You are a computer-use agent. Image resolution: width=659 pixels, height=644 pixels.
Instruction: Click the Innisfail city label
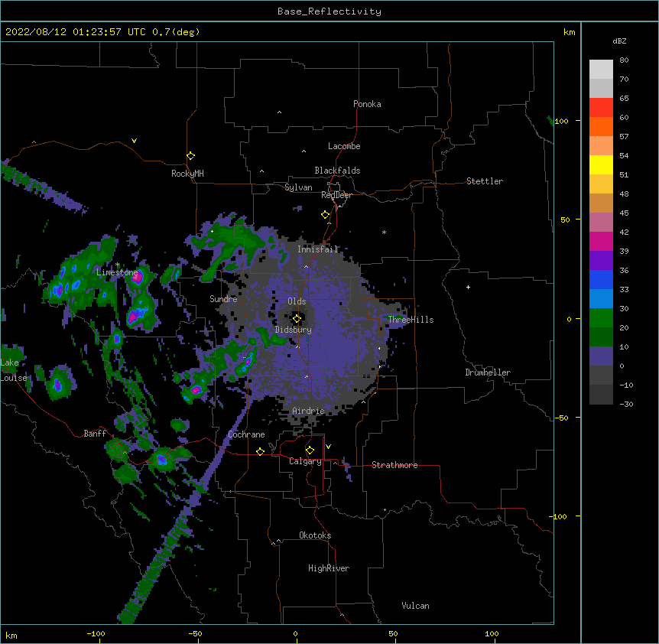click(x=318, y=249)
